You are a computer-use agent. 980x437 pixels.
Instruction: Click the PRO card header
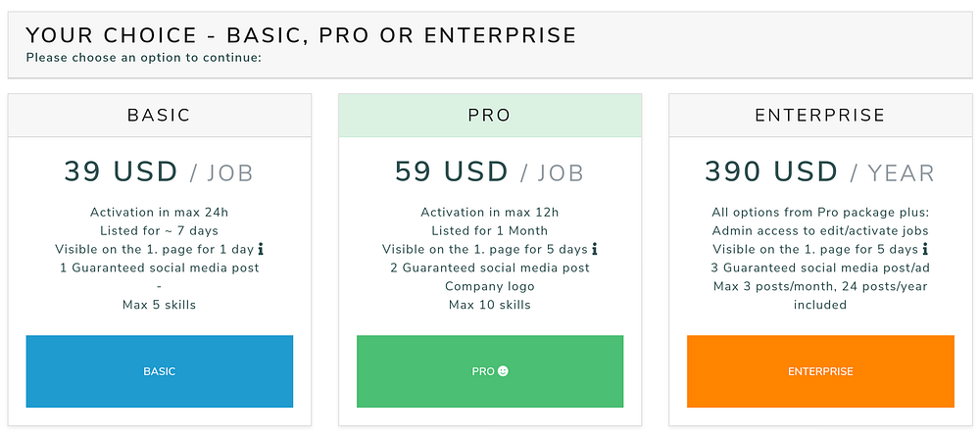pyautogui.click(x=489, y=115)
